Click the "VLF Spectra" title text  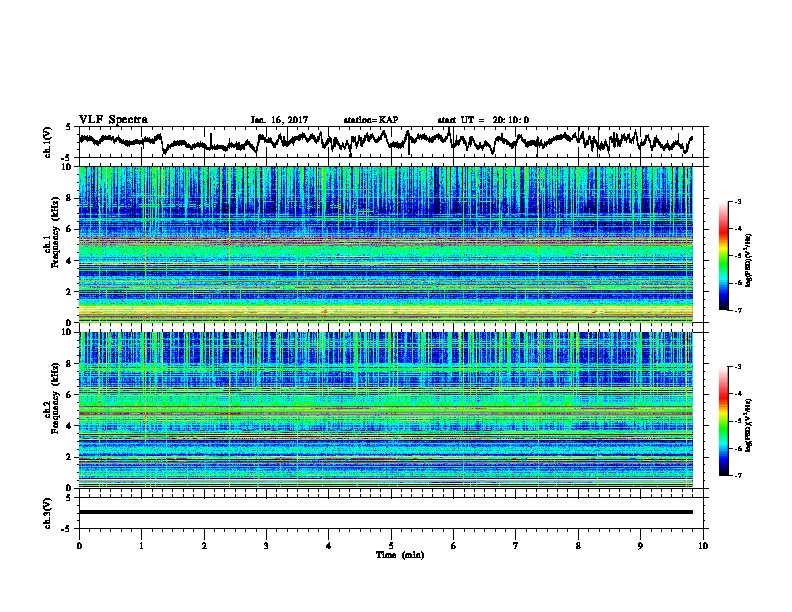click(113, 120)
